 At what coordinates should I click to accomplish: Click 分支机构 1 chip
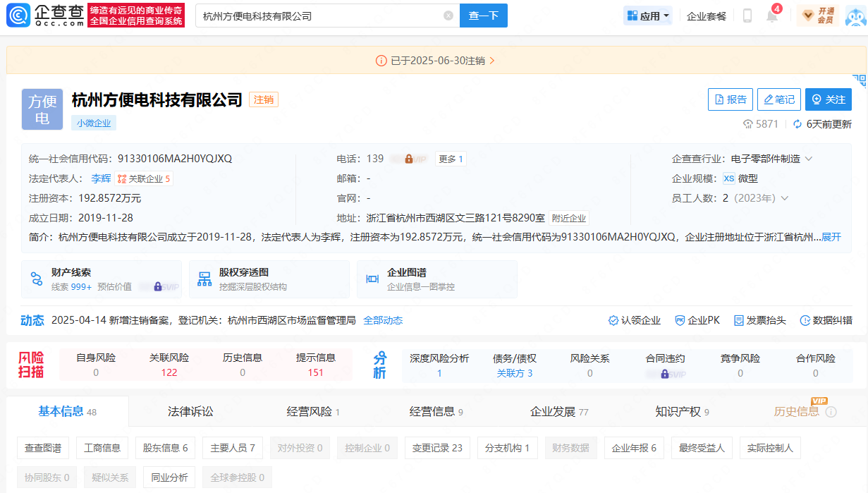[x=508, y=448]
